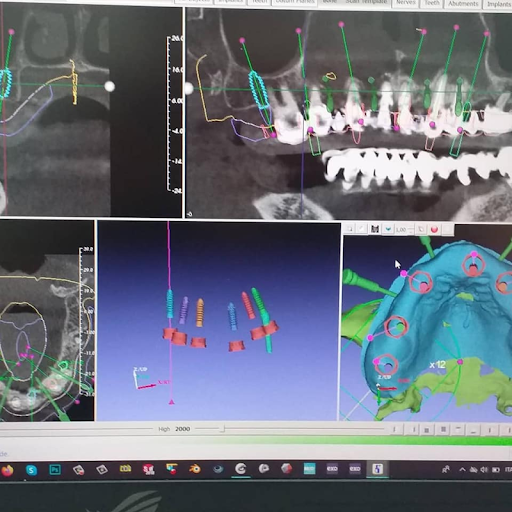This screenshot has height=512, width=512.
Task: Click the icon left of the red sphere
Action: point(421,229)
